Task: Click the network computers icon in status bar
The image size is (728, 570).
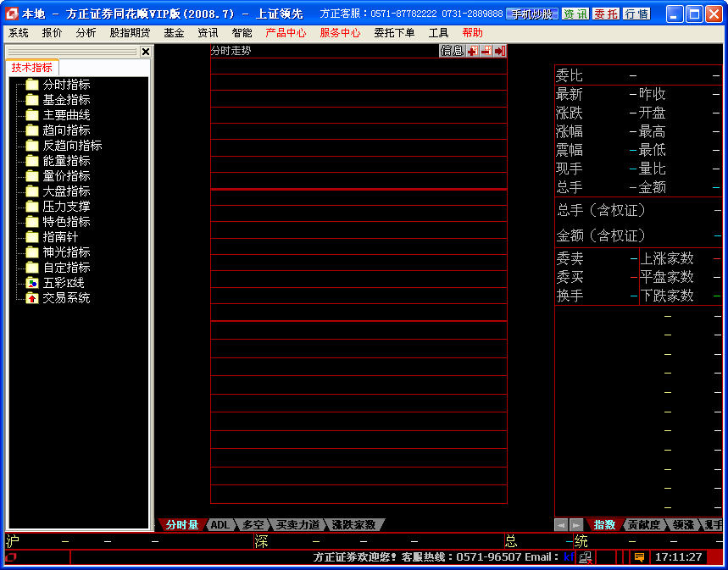Action: point(585,557)
